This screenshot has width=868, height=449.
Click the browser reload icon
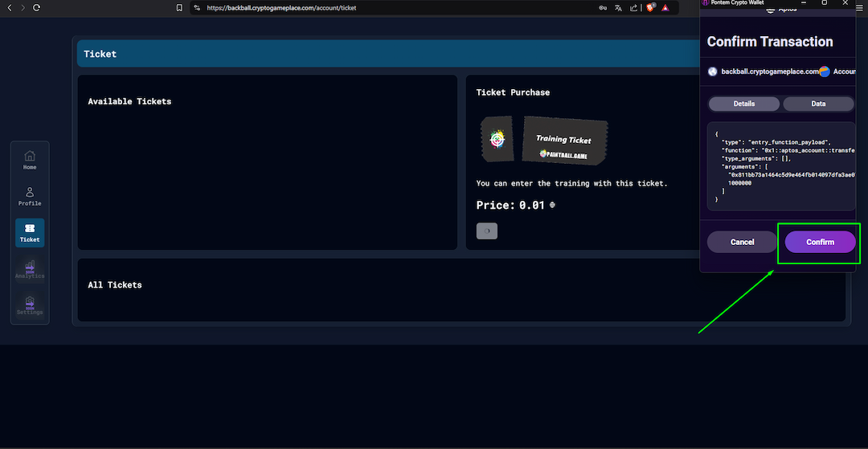(x=37, y=7)
